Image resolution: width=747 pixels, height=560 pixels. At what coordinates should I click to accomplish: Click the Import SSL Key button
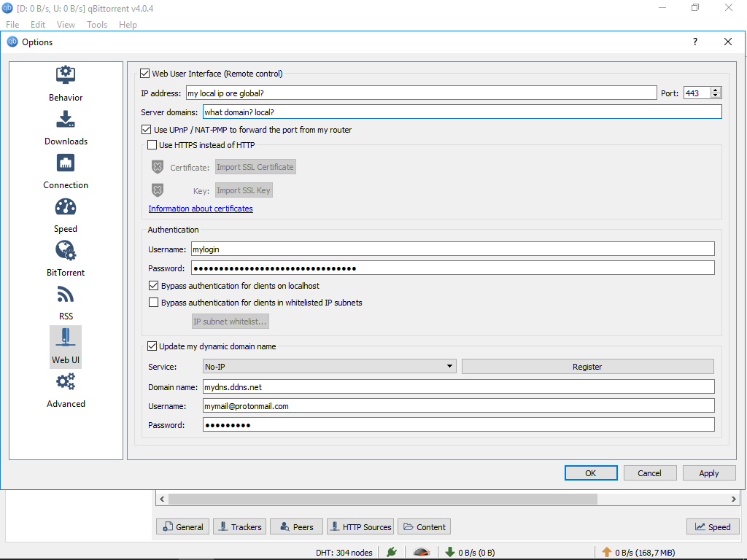[x=244, y=190]
